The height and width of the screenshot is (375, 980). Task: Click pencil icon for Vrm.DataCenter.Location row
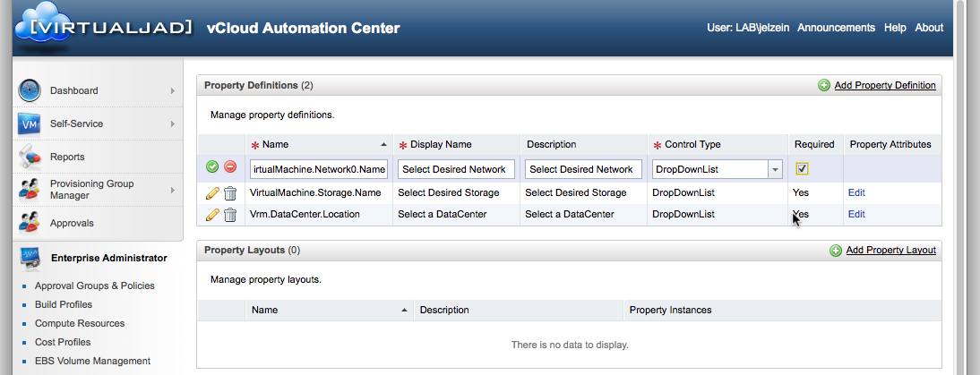[x=212, y=215]
